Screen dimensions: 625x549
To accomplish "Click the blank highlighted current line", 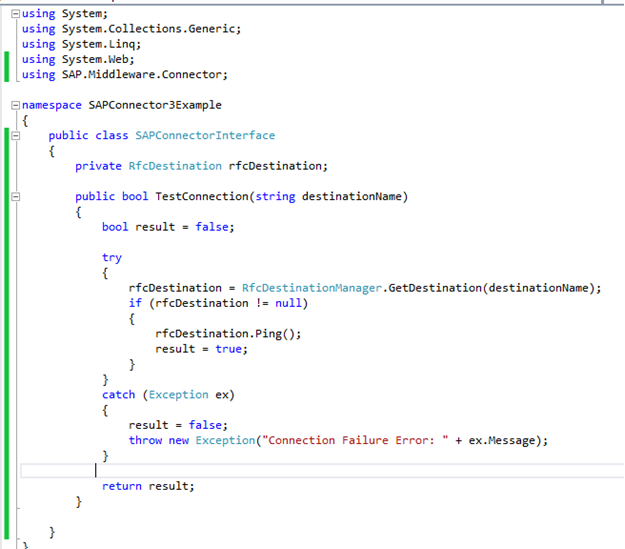I will click(322, 471).
